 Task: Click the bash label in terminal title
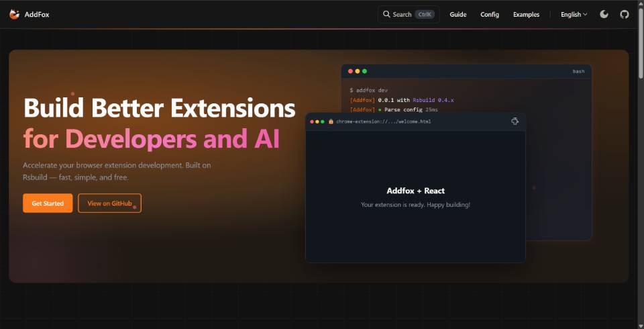click(x=579, y=72)
